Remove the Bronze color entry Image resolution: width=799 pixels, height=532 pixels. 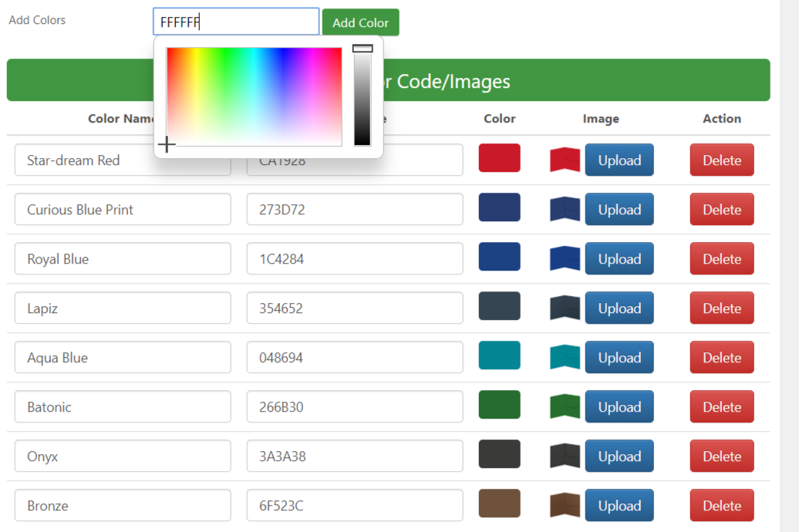click(x=721, y=506)
